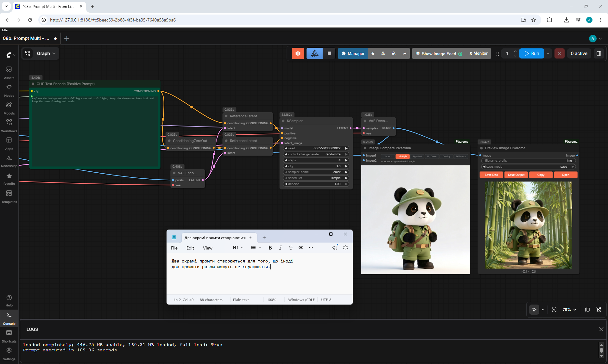Screen dimensions: 608x364
Task: Open the sampler_name euler combo
Action: (316, 172)
